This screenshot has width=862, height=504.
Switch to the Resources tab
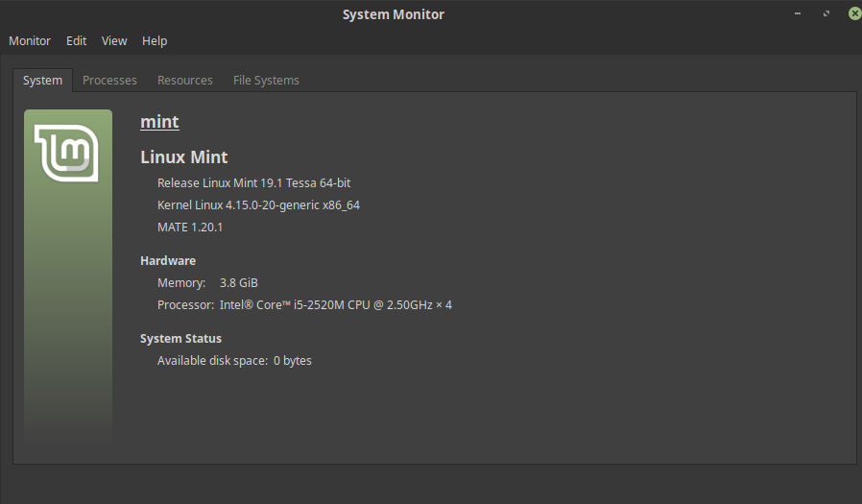(x=185, y=80)
